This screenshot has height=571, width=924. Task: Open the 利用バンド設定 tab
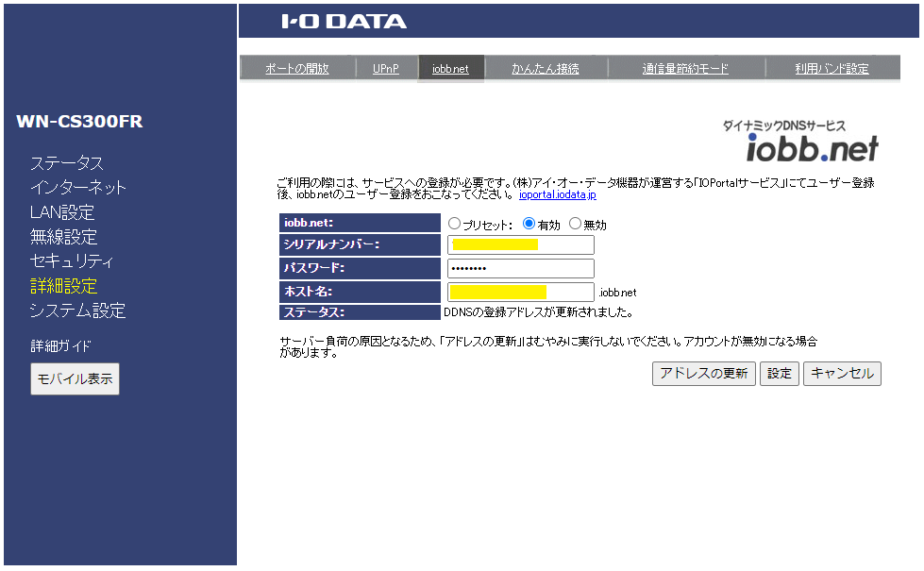(832, 68)
